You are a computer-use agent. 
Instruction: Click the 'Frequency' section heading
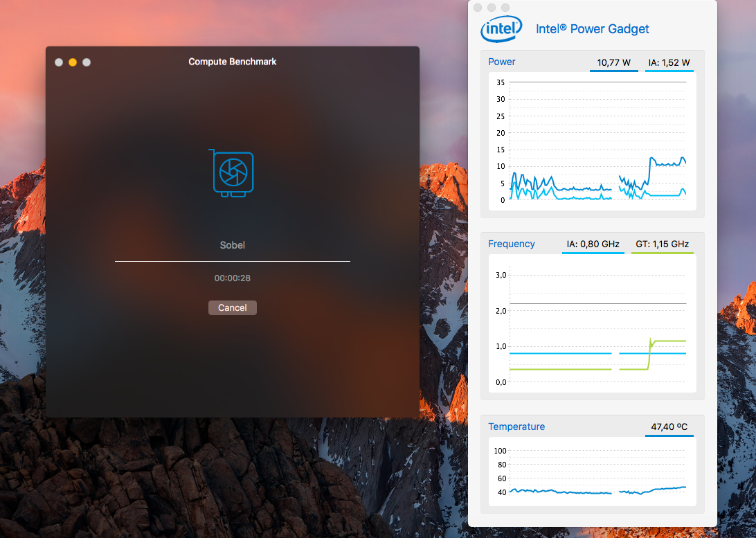coord(511,244)
